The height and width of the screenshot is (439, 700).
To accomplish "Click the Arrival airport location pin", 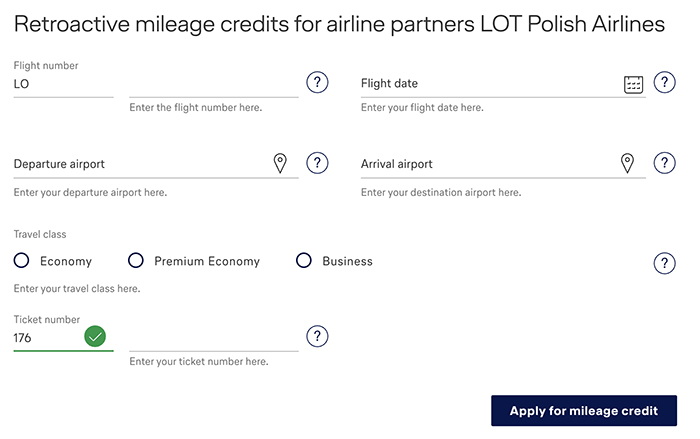I will click(x=627, y=163).
